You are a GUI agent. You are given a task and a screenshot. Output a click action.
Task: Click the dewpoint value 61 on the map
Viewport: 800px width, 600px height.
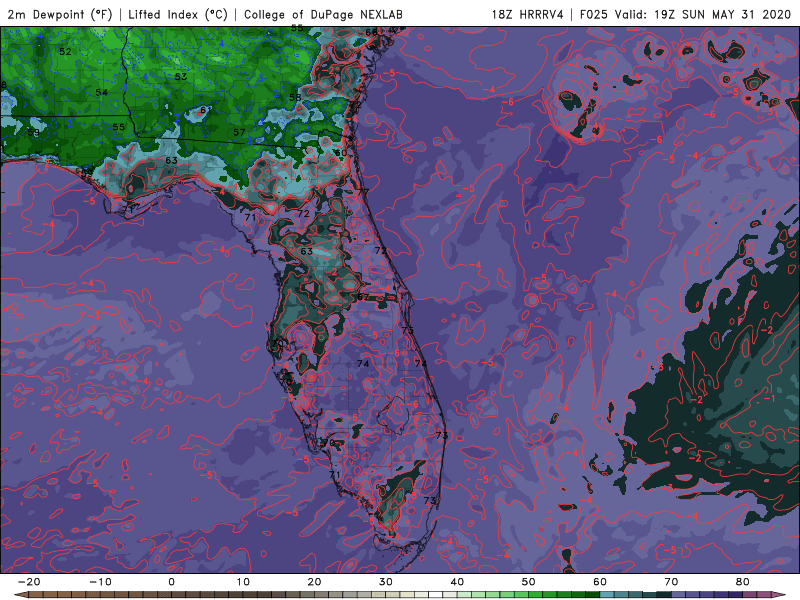[206, 110]
